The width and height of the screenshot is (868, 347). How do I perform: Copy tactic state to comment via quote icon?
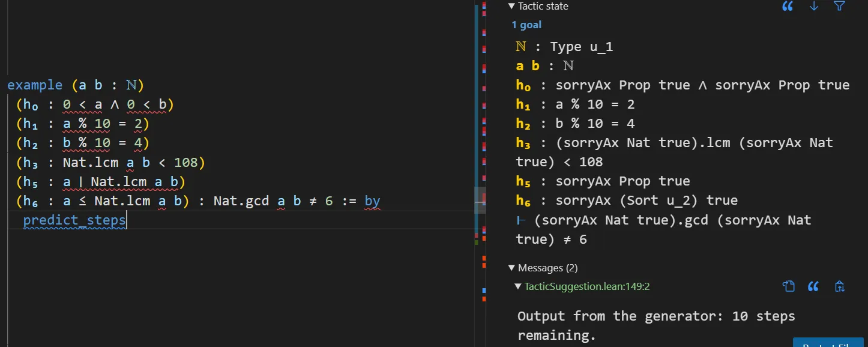coord(788,6)
